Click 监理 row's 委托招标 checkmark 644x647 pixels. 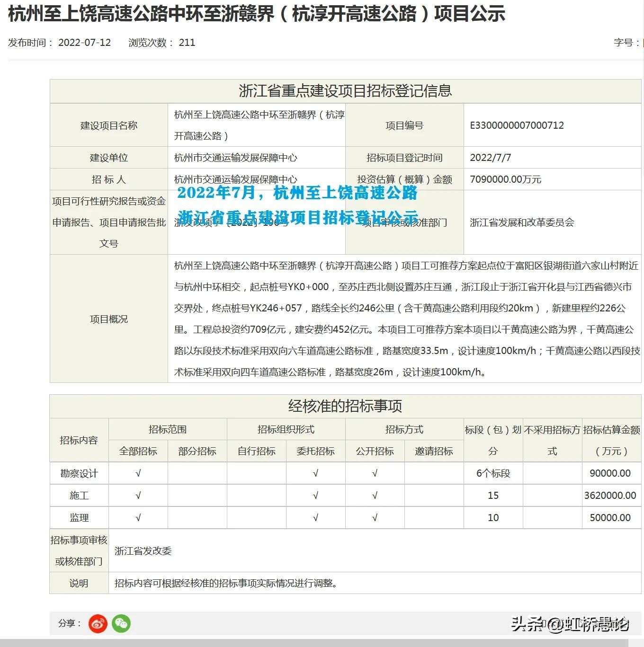tap(316, 518)
